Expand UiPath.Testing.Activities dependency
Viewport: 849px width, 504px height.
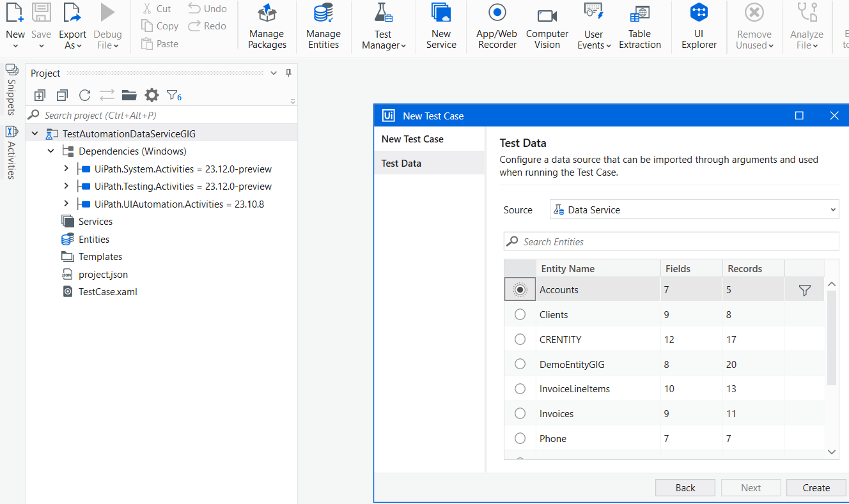[x=66, y=186]
